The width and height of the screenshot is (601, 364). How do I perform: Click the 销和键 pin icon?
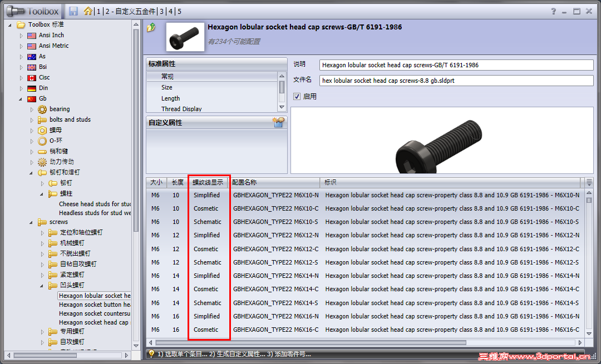tap(42, 152)
